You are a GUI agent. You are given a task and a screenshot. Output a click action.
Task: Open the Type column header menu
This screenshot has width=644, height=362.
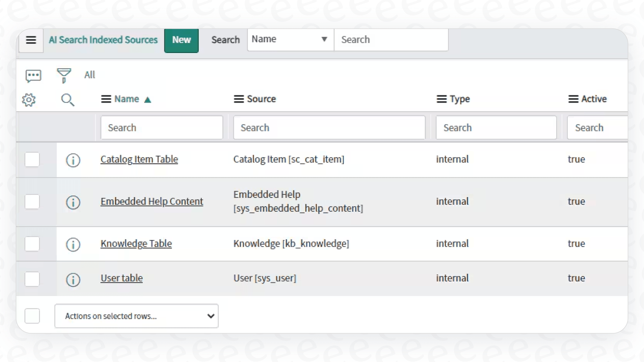tap(442, 99)
